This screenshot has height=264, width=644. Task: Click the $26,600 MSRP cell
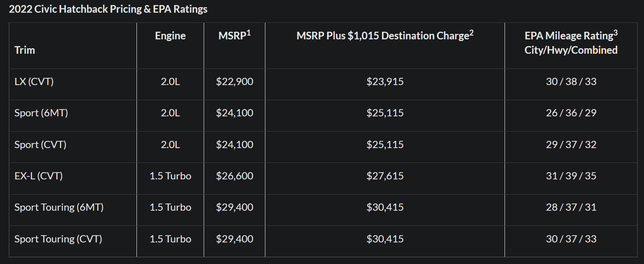[235, 176]
